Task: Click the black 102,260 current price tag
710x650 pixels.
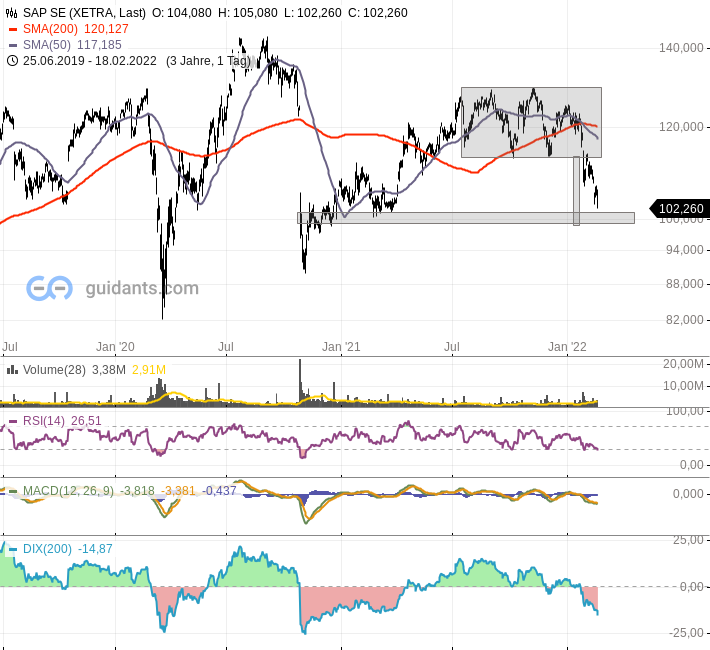Action: (x=679, y=208)
